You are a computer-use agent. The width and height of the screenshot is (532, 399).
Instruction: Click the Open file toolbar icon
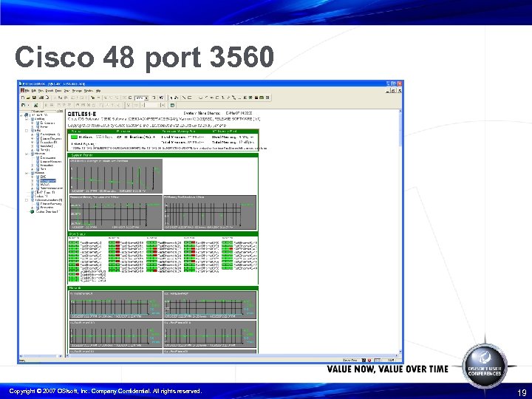(29, 98)
